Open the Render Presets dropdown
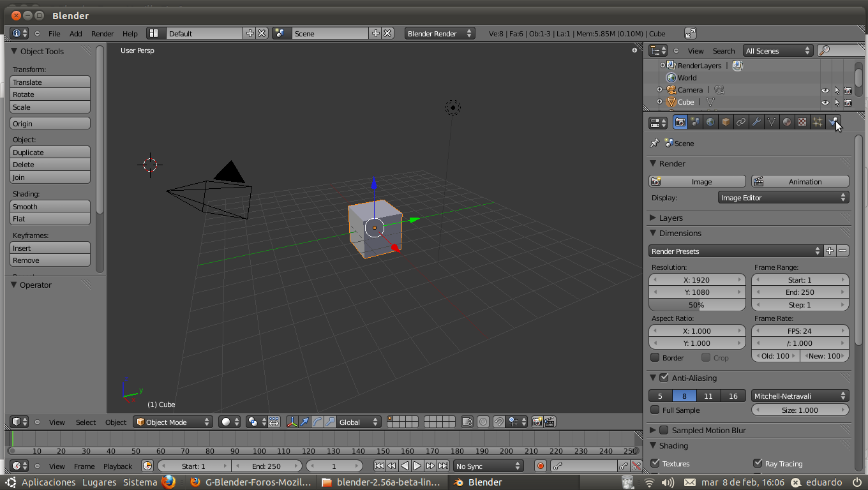The height and width of the screenshot is (490, 868). [x=735, y=251]
